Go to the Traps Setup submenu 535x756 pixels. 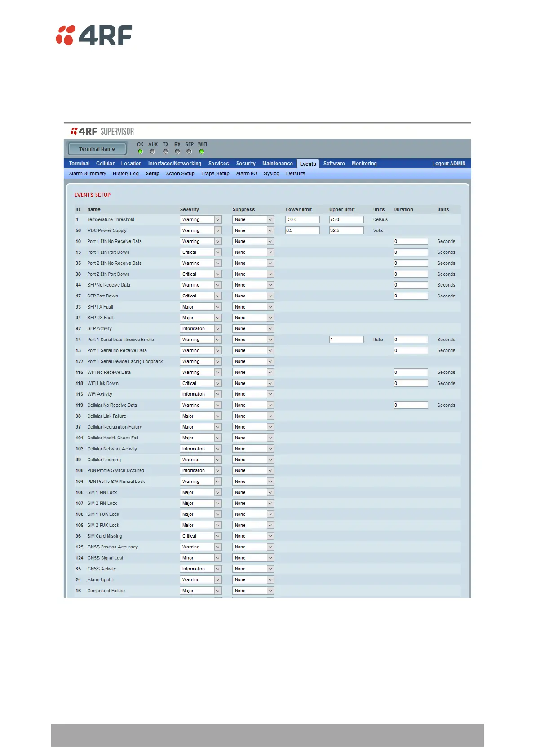215,174
